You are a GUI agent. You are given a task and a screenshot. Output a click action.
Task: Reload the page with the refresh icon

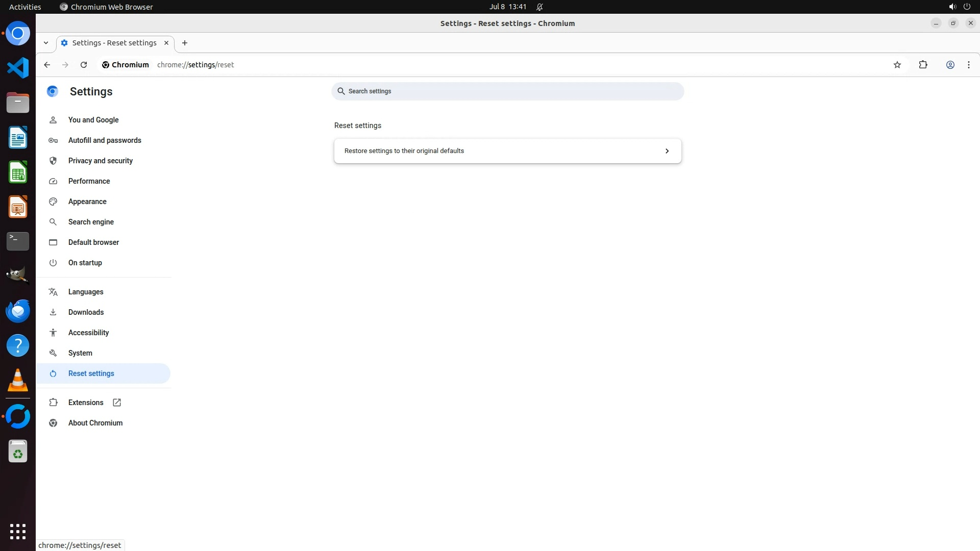(84, 65)
